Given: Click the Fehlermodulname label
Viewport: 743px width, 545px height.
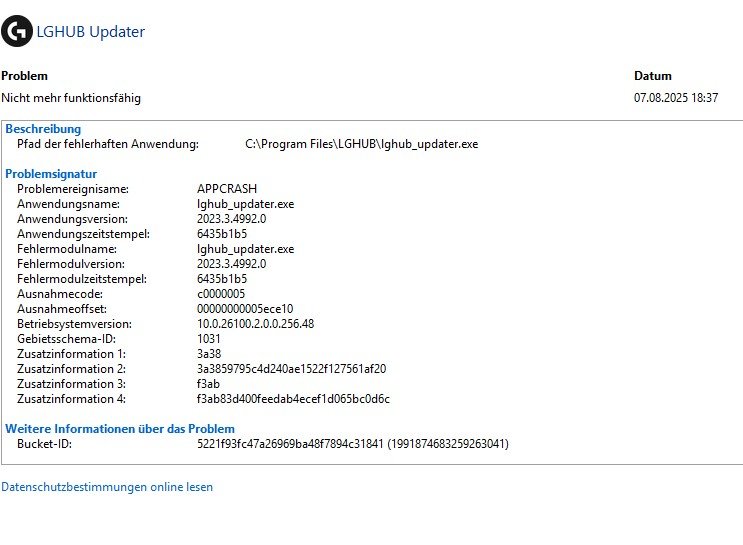Looking at the screenshot, I should 67,249.
